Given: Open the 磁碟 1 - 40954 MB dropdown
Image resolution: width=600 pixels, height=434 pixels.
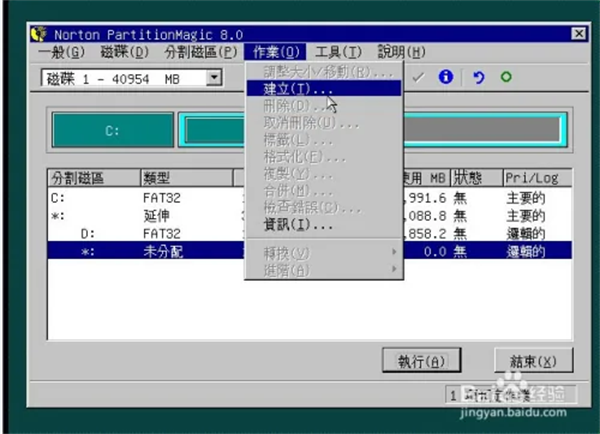Looking at the screenshot, I should (x=214, y=78).
